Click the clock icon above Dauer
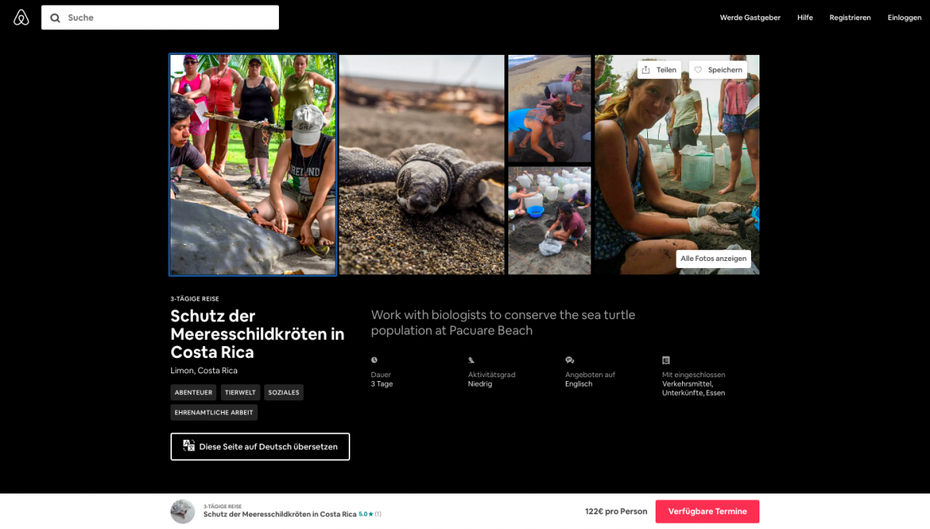The height and width of the screenshot is (529, 930). 374,360
